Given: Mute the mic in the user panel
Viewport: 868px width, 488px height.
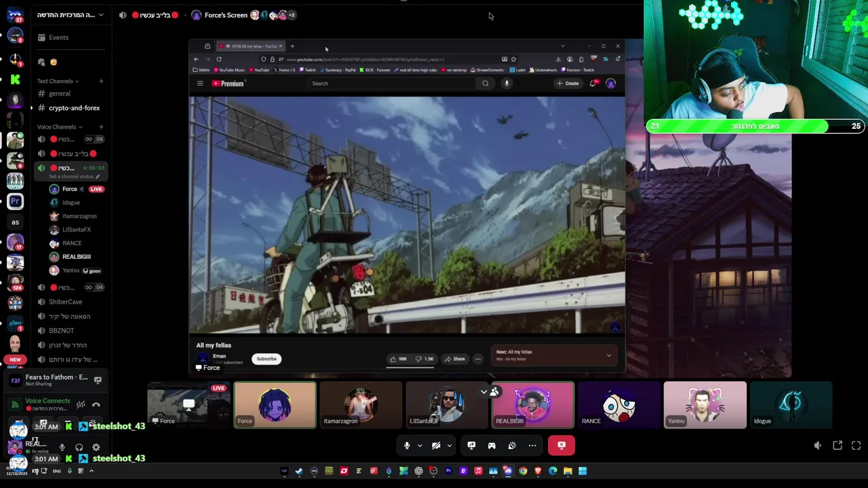Looking at the screenshot, I should click(62, 447).
